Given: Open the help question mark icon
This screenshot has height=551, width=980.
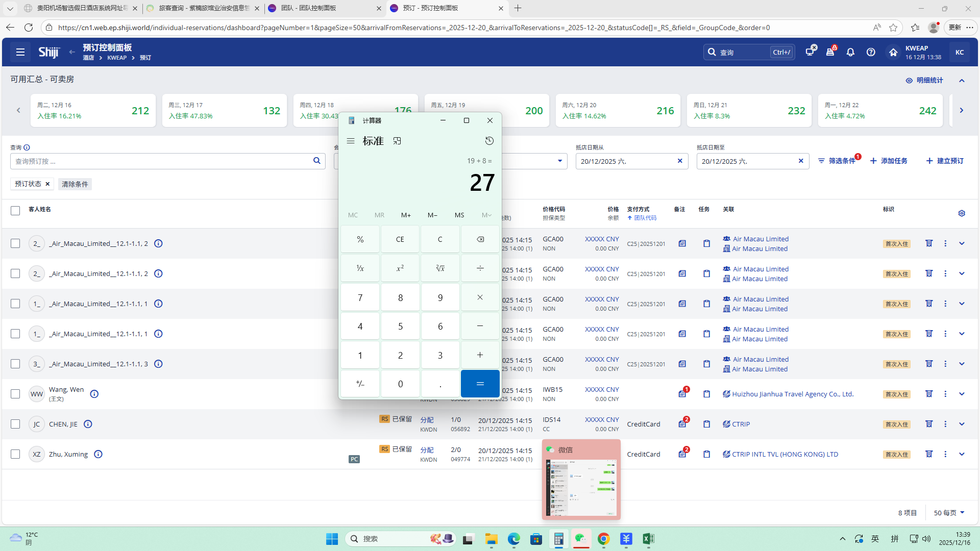Looking at the screenshot, I should point(871,52).
